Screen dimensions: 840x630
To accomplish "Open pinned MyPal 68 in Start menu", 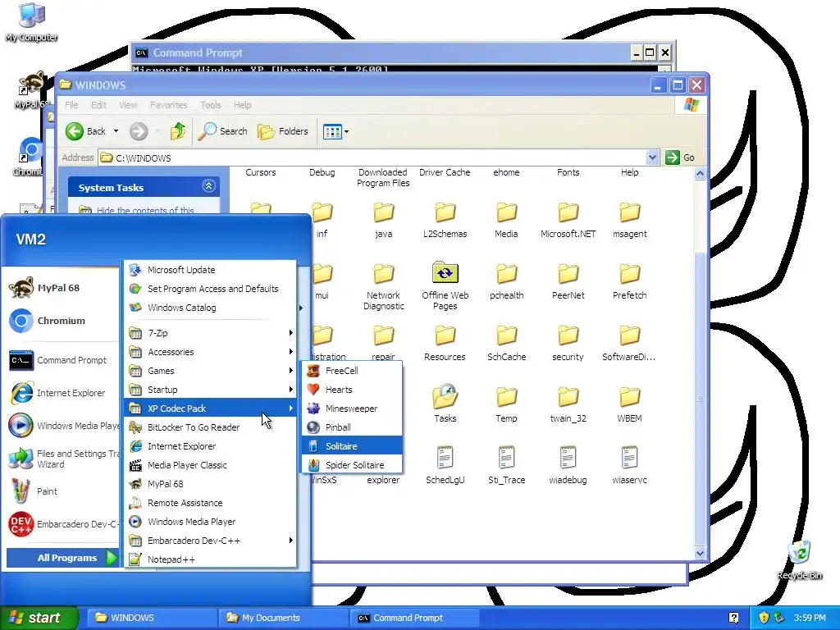I will pos(62,288).
